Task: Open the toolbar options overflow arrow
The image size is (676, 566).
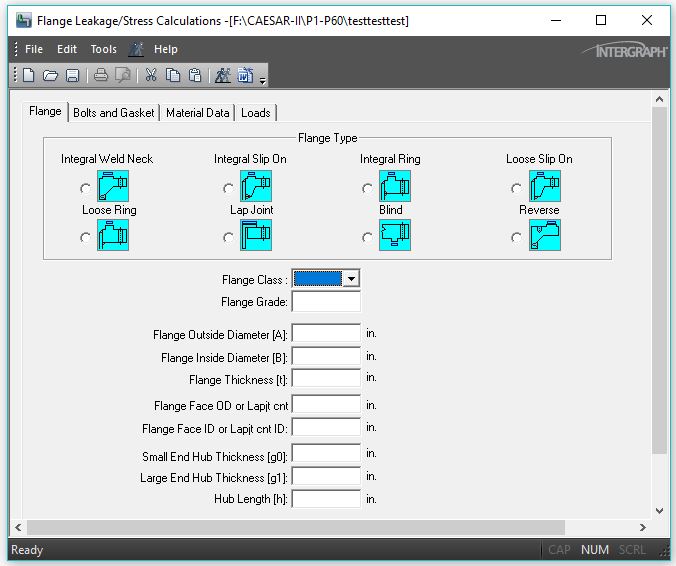Action: (263, 80)
